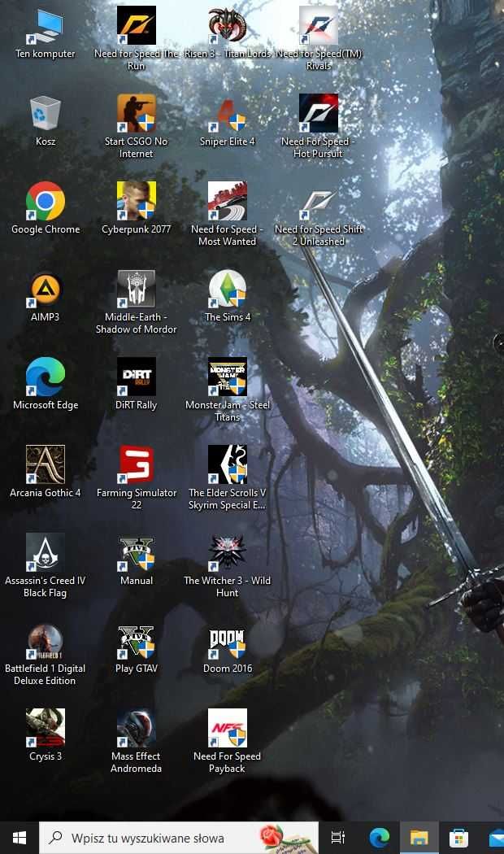Select Mass Effect Andromeda icon
Screen dimensions: 504x854
[136, 728]
